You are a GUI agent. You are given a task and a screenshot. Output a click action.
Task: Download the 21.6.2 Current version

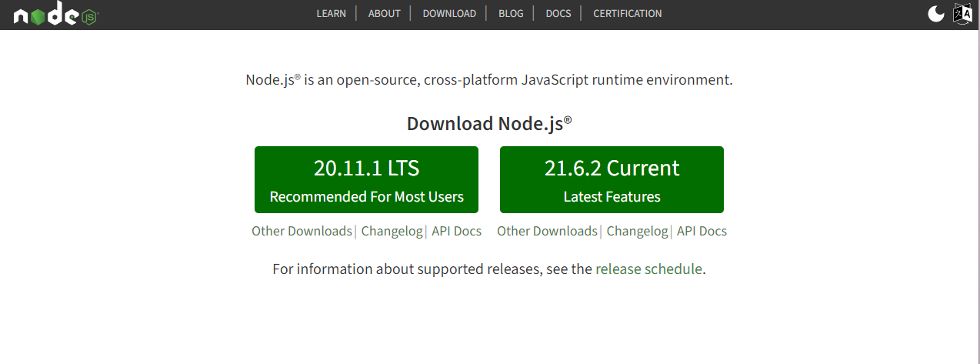coord(612,180)
